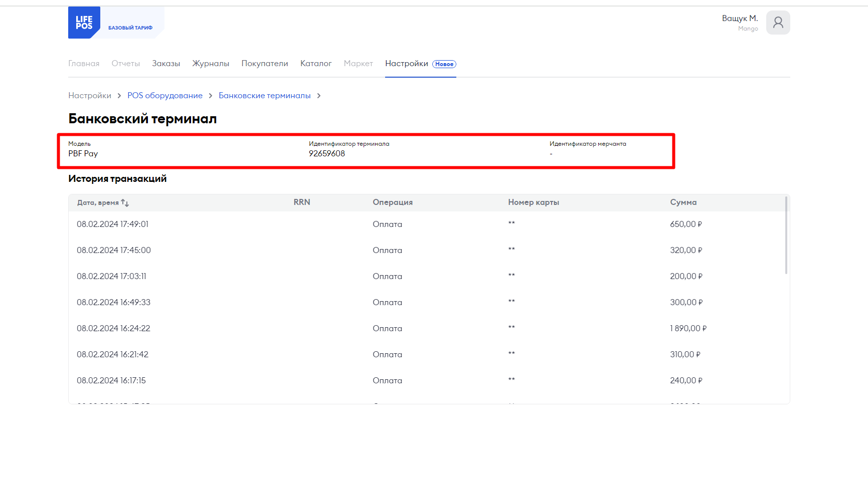Click the transaction table scrollbar

coord(786,235)
